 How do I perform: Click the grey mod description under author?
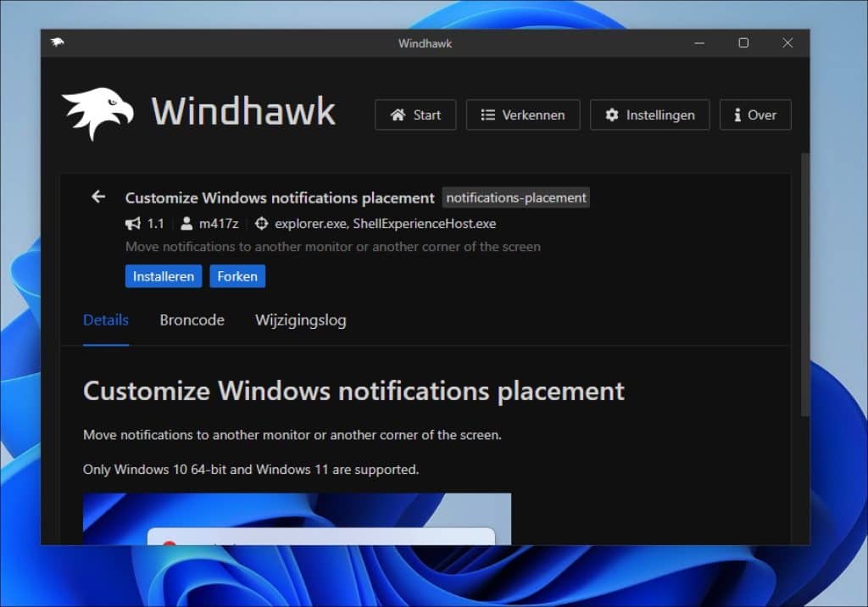332,247
